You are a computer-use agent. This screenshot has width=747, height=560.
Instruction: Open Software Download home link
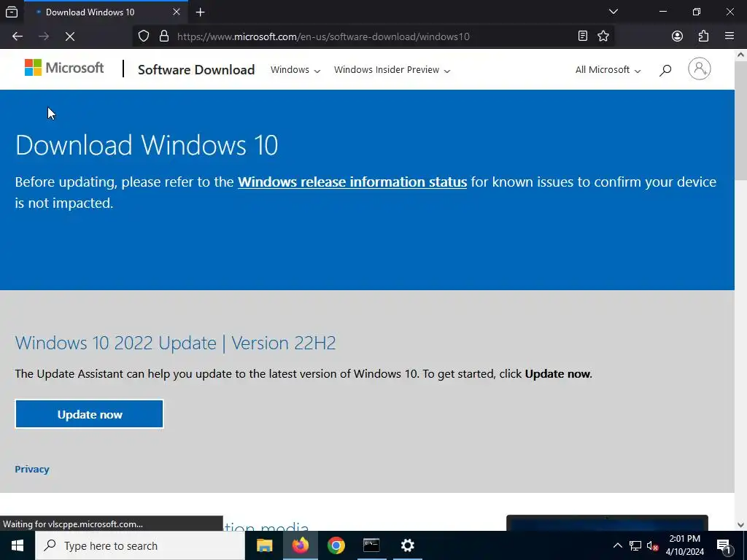pos(196,69)
